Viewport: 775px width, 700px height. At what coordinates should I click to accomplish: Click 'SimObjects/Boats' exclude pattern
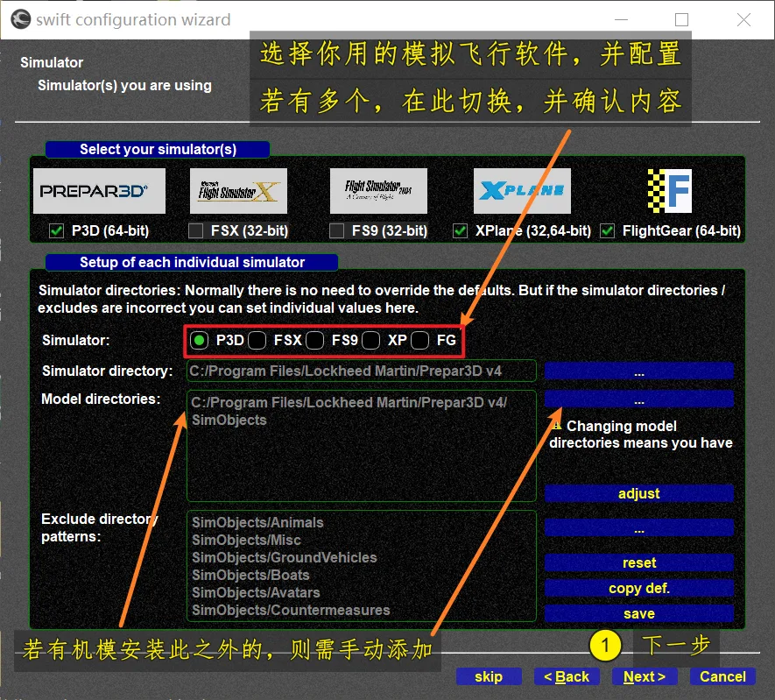pos(250,575)
